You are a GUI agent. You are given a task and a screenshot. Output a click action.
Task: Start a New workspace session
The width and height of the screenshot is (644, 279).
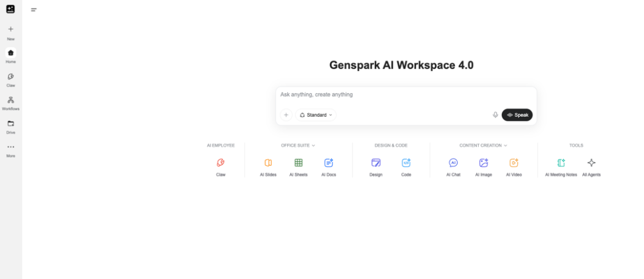click(10, 33)
